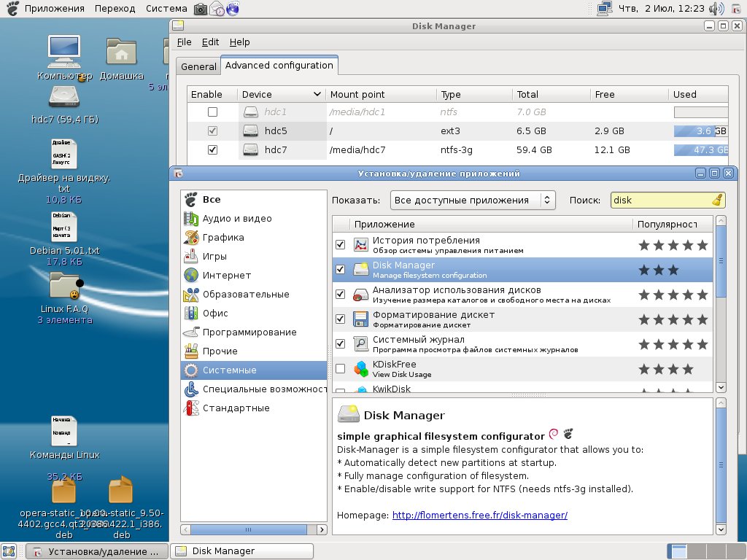Click the 59.4 GB total cell
747x560 pixels.
[x=534, y=150]
